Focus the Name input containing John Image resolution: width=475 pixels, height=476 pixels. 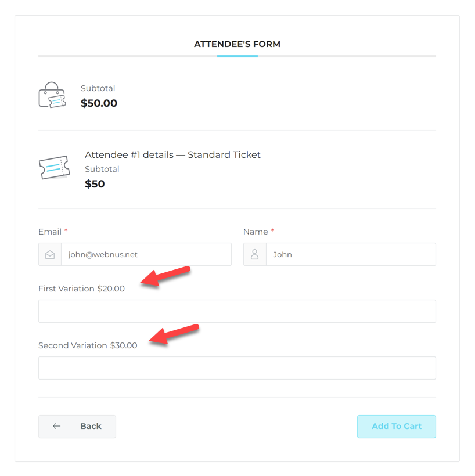[x=350, y=254]
